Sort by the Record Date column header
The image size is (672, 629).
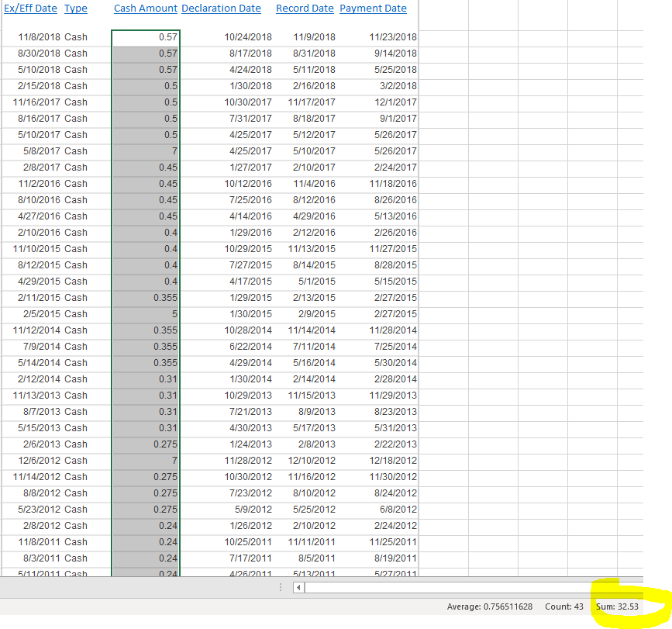[x=304, y=9]
